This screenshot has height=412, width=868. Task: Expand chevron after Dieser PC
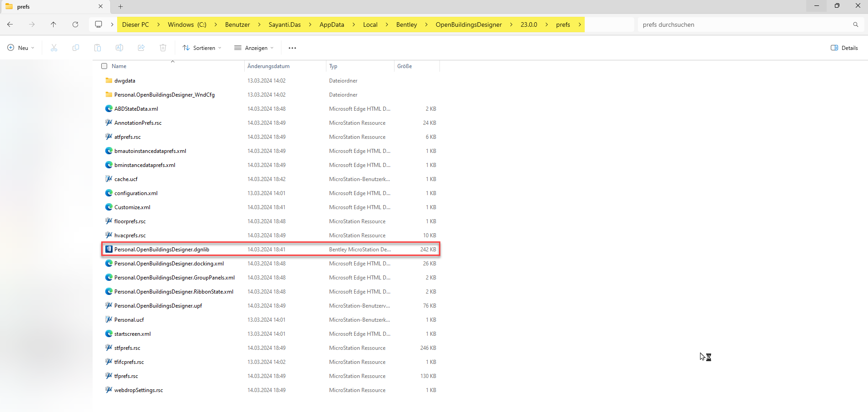[158, 25]
